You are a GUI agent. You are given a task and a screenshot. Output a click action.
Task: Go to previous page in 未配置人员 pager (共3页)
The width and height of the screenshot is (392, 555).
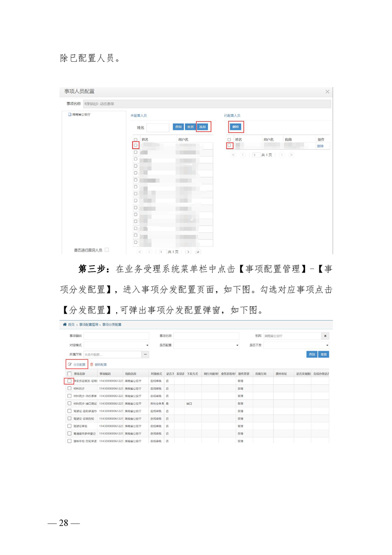coord(149,252)
